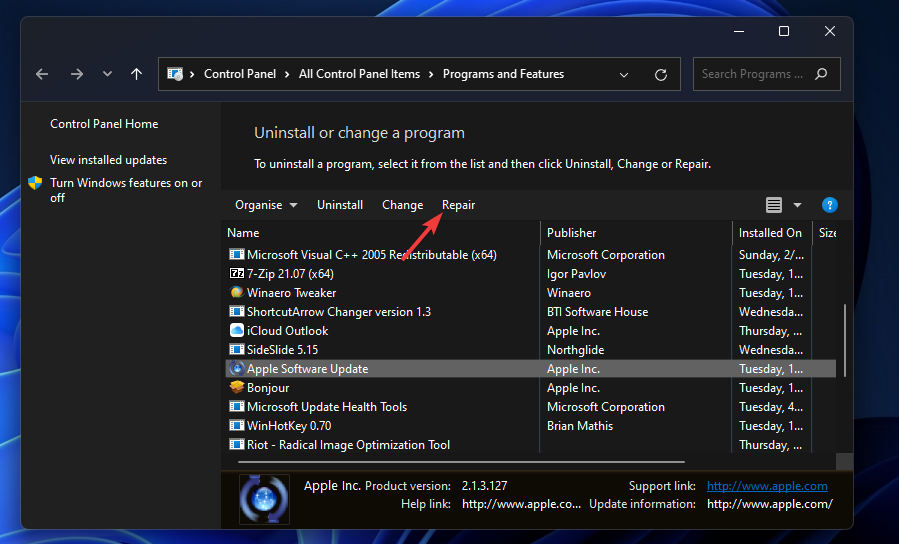The image size is (899, 544).
Task: Click the Control Panel address bar icon
Action: pos(175,74)
